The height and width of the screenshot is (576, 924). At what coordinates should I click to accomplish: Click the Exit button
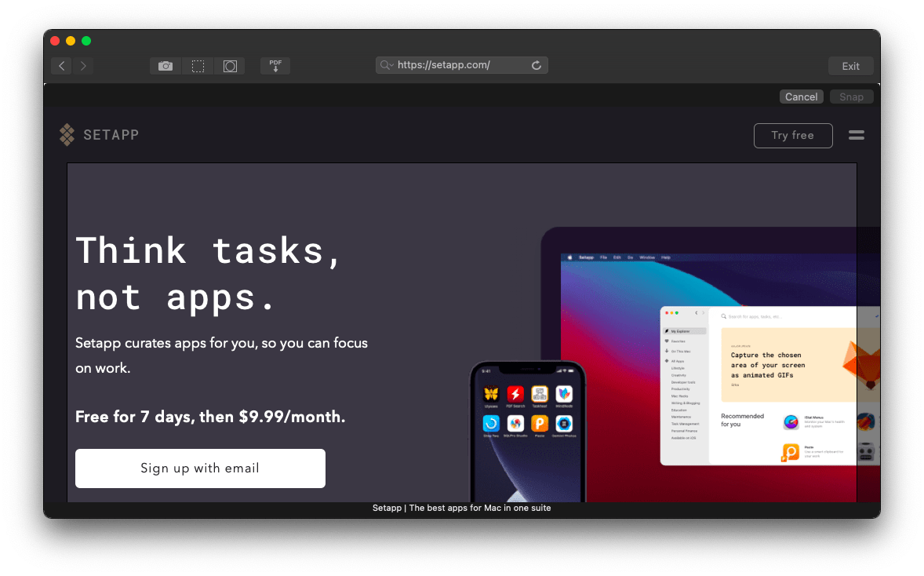point(850,65)
